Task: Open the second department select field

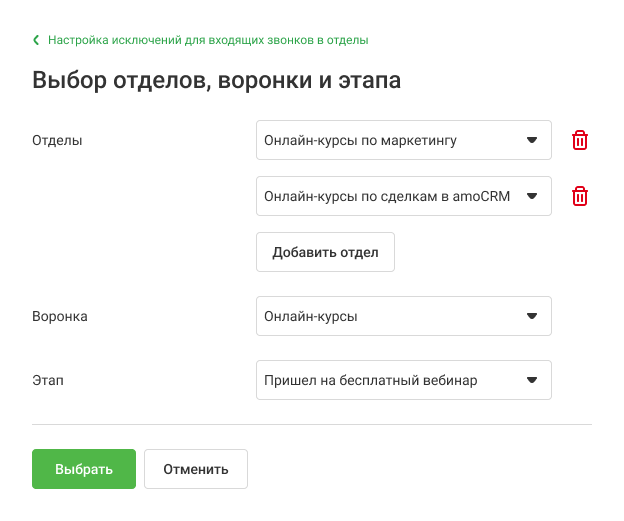Action: (404, 196)
